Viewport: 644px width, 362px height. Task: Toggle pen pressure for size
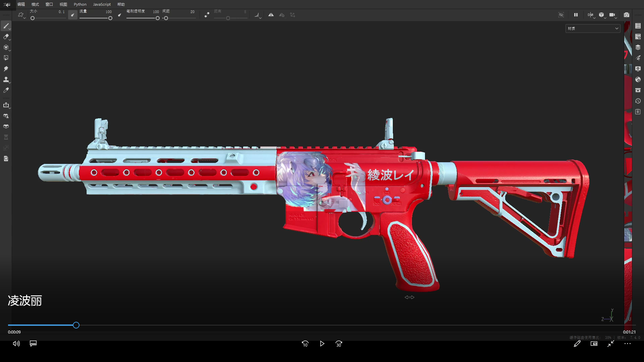(x=72, y=15)
